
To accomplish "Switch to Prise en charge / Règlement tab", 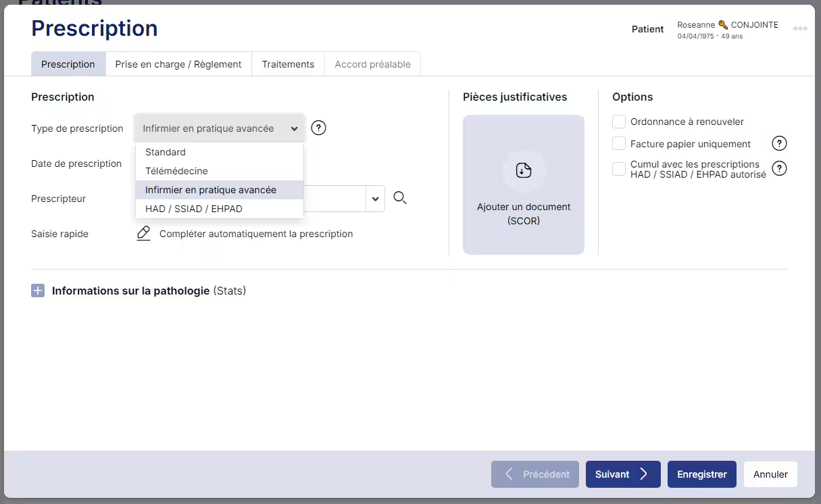I will coord(178,64).
